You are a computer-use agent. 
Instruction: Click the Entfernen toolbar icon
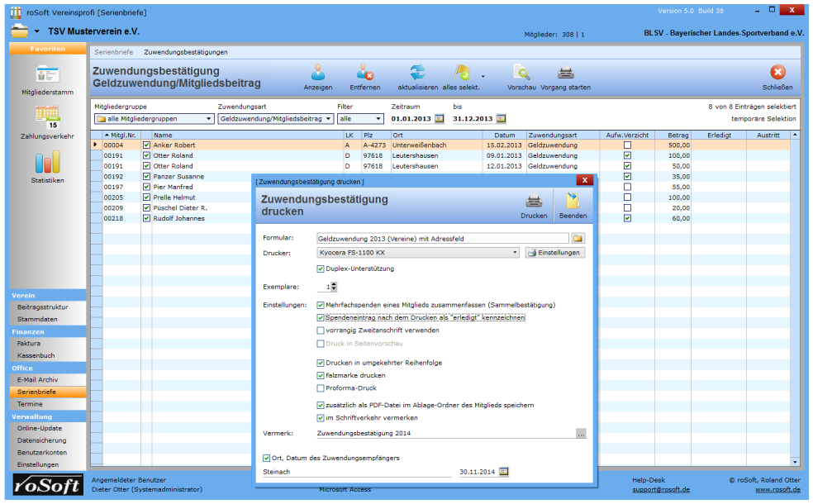(364, 73)
